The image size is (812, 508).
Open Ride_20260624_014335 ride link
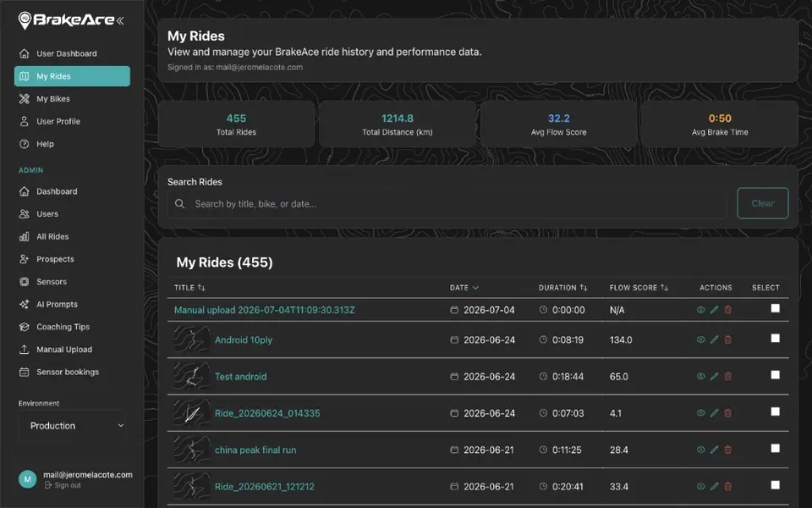(x=267, y=414)
